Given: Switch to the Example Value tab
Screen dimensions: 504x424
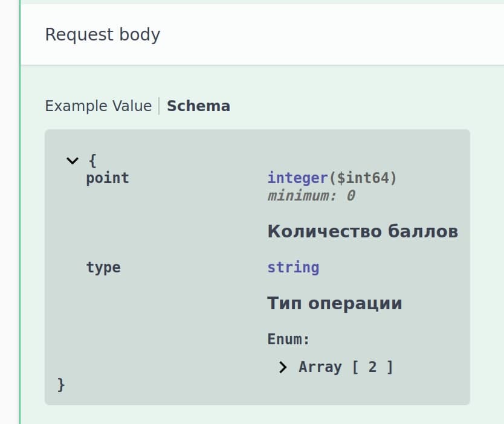Looking at the screenshot, I should point(98,106).
